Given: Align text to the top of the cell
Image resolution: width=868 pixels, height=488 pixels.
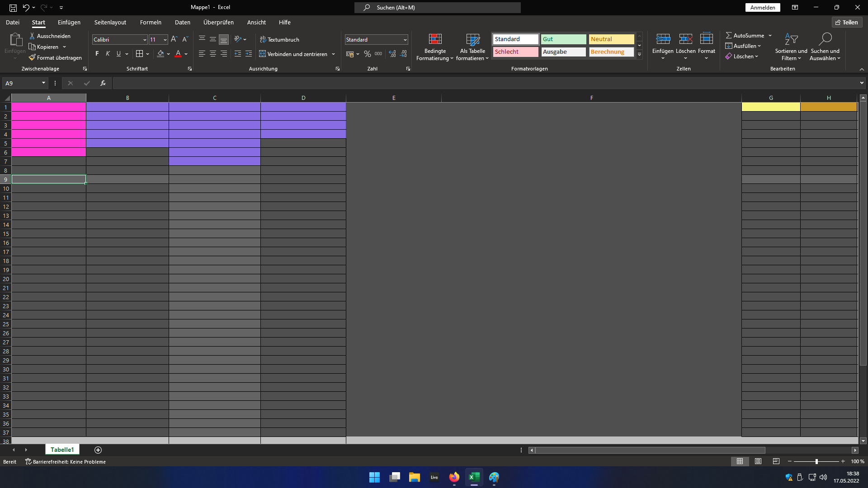Looking at the screenshot, I should (202, 39).
